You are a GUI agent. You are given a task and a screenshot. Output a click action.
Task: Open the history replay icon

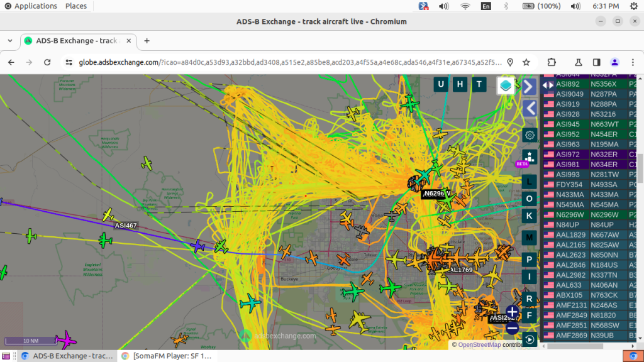529,339
